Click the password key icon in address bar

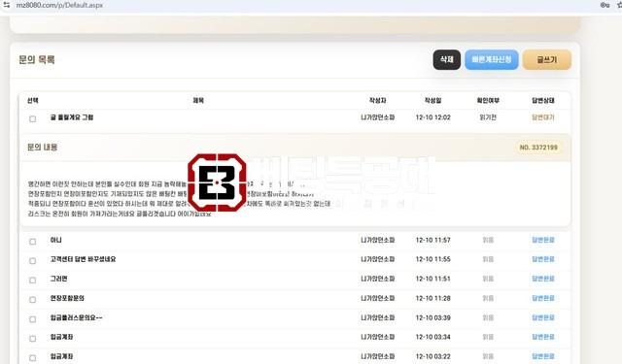coord(605,5)
